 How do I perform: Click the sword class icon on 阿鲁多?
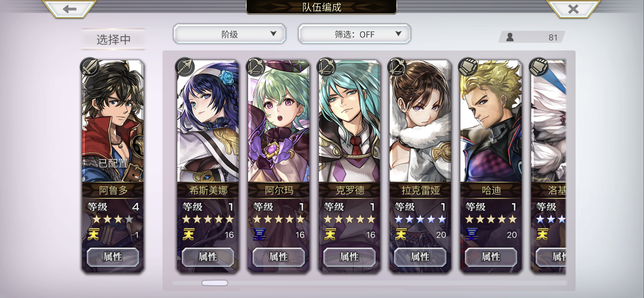pos(90,67)
